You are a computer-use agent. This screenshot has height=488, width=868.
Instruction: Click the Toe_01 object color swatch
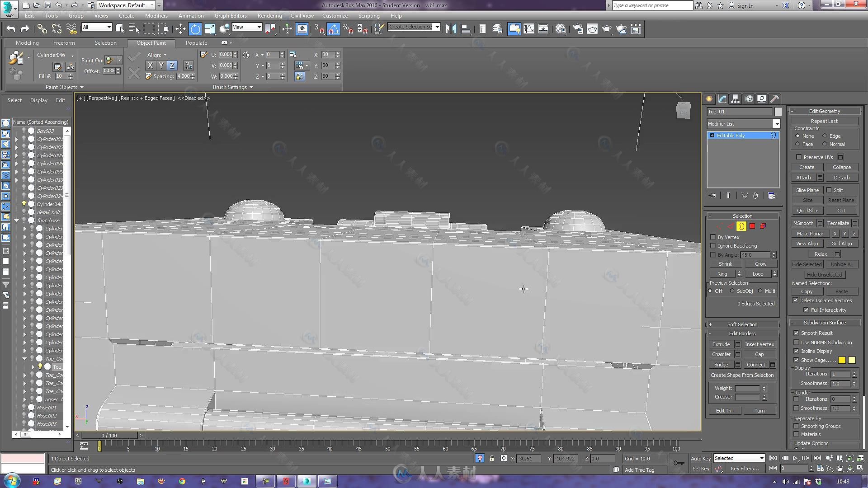coord(778,112)
